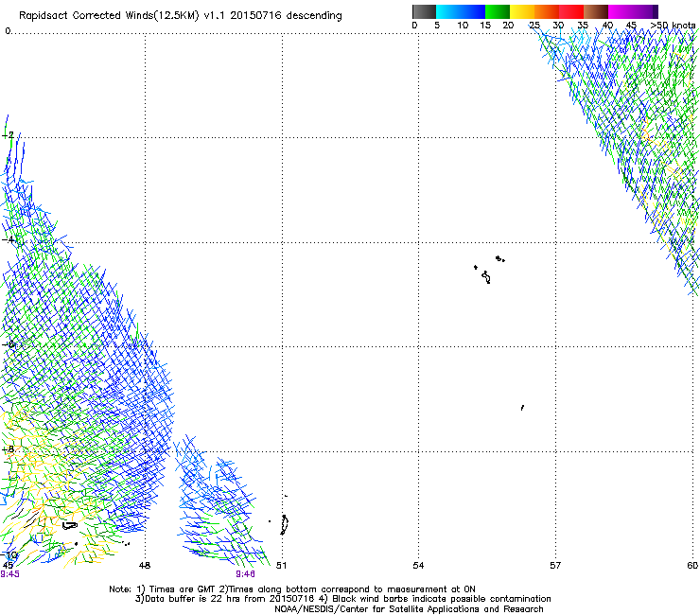Screen dimensions: 700x615
Task: Click the Rapidscat Corrected Winds title text
Action: coord(181,15)
